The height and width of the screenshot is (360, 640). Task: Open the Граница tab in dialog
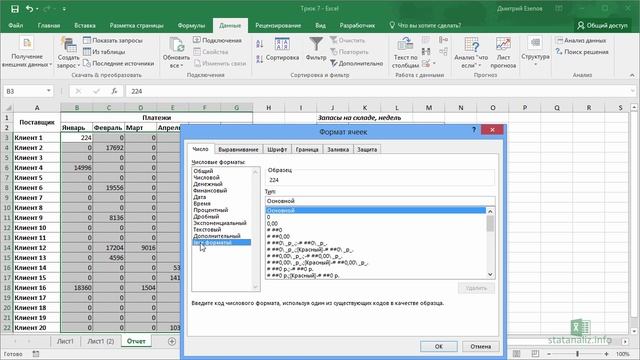click(307, 149)
